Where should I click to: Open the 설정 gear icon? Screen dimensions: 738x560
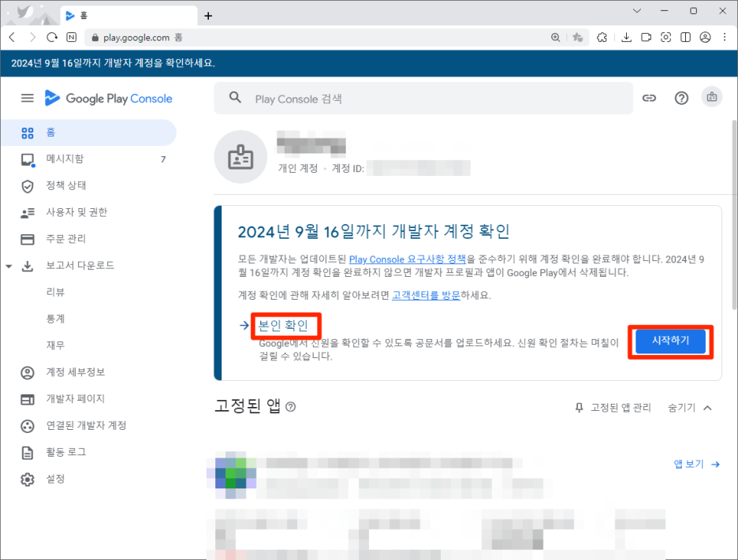click(x=28, y=480)
